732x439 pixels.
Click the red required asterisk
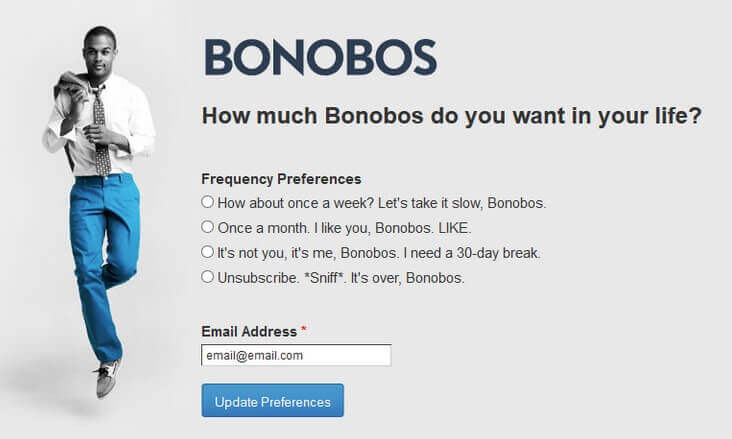pos(304,330)
